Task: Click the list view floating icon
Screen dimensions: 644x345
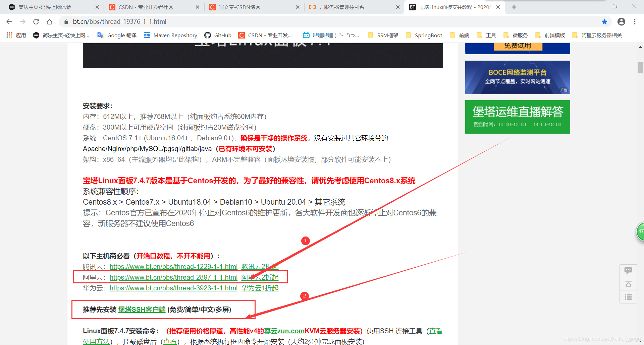Action: (x=628, y=297)
